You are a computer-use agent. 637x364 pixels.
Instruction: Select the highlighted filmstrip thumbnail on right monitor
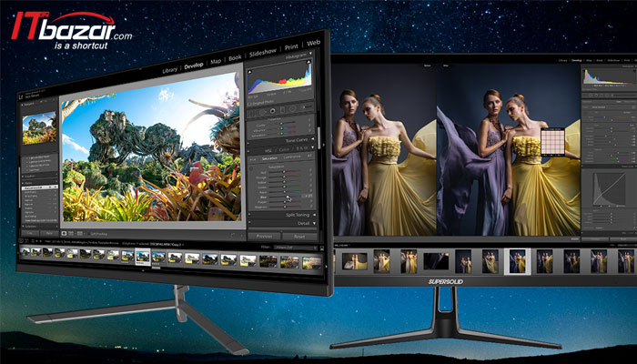click(517, 261)
